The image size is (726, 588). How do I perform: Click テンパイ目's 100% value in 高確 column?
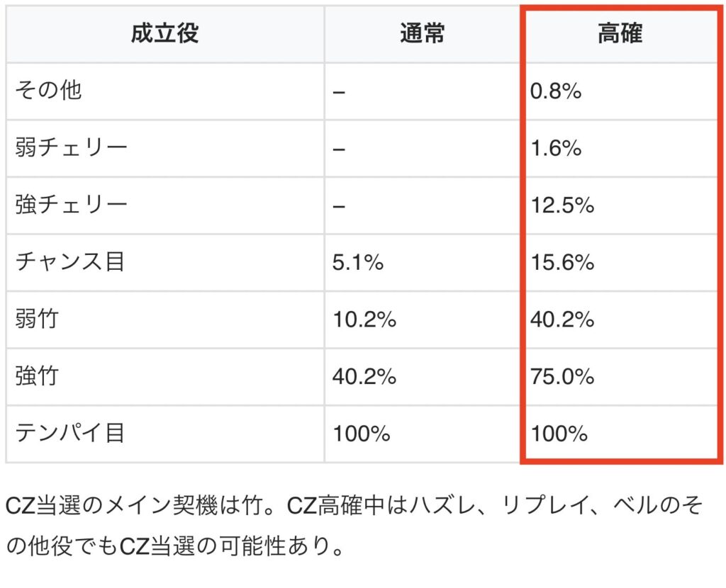[559, 433]
